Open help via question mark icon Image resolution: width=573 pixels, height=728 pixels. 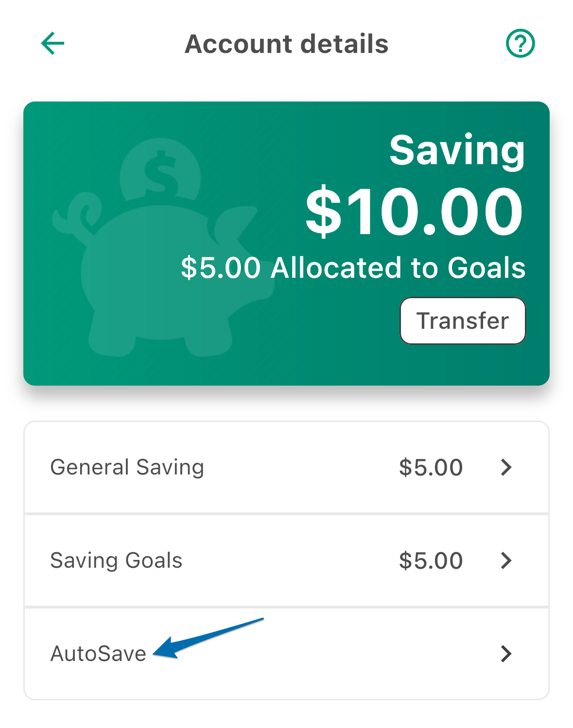pos(520,44)
